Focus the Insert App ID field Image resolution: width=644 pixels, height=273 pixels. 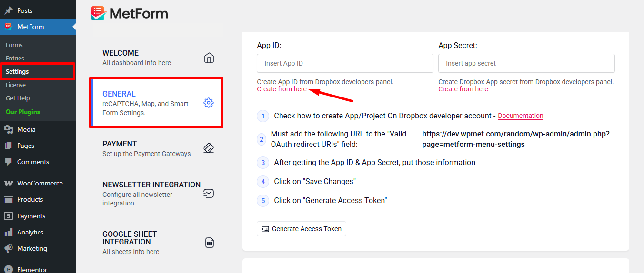(x=345, y=63)
